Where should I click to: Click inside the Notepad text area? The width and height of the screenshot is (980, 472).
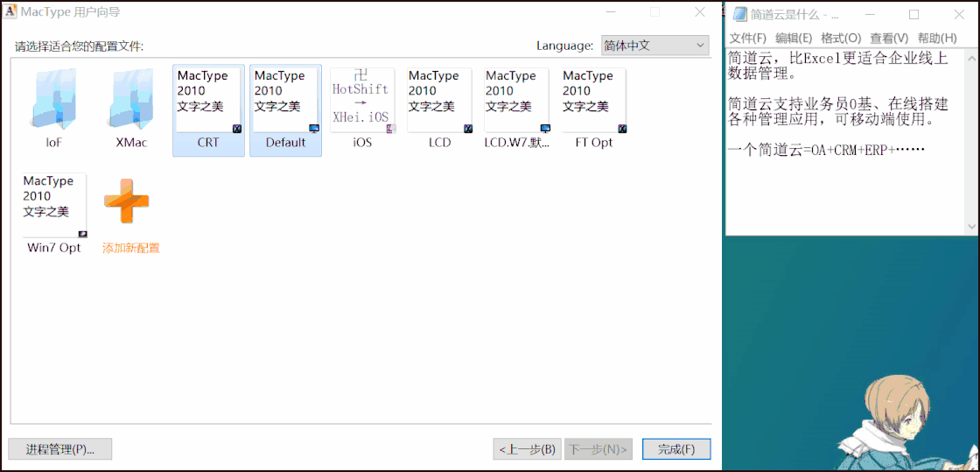click(x=849, y=193)
